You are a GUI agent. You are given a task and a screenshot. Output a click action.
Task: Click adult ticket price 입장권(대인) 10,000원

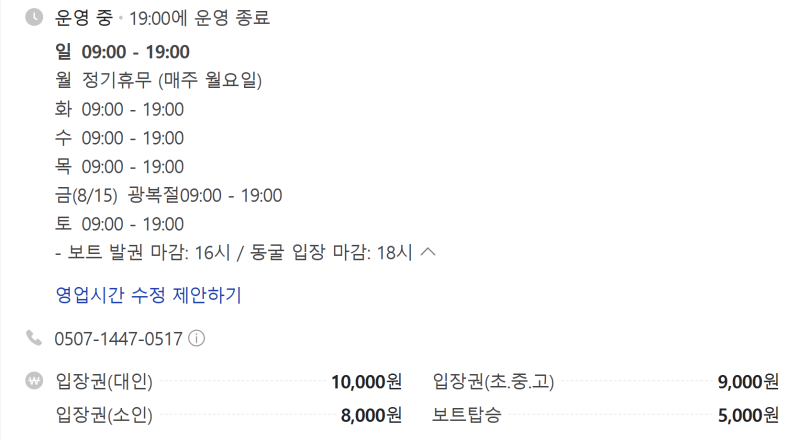(229, 381)
